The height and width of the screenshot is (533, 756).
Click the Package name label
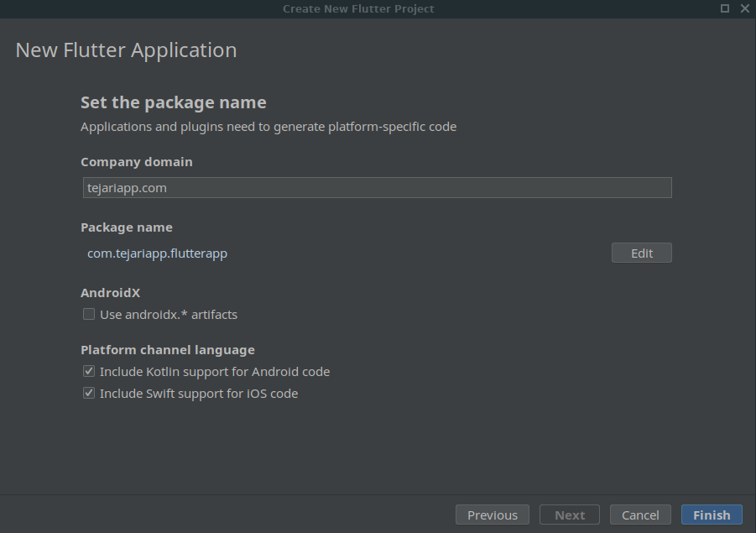[x=126, y=227]
